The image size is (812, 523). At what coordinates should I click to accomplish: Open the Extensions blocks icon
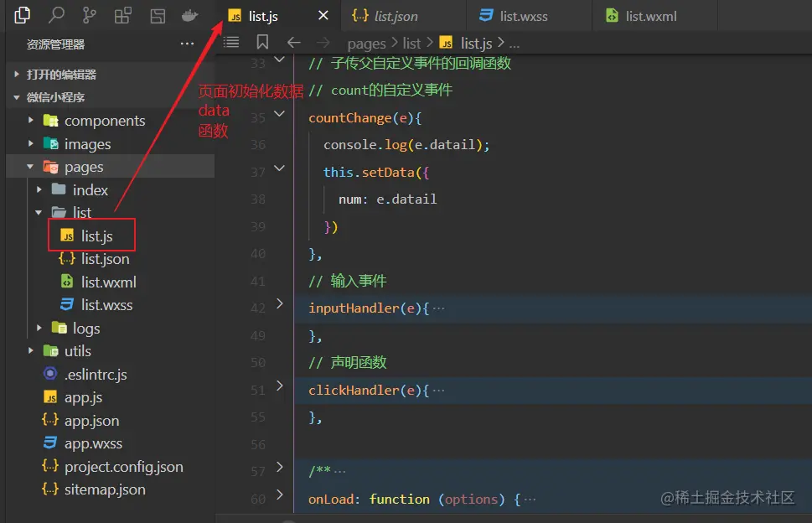[123, 16]
